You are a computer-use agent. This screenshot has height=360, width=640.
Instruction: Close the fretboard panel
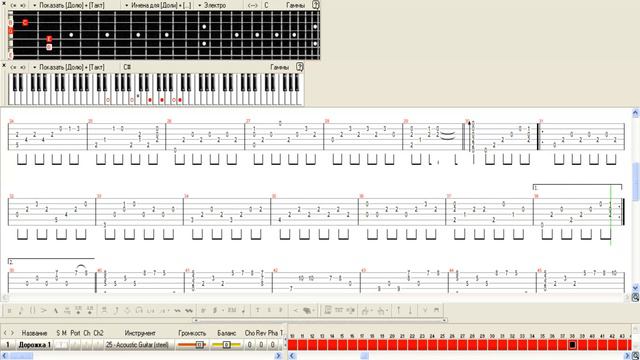4,3
